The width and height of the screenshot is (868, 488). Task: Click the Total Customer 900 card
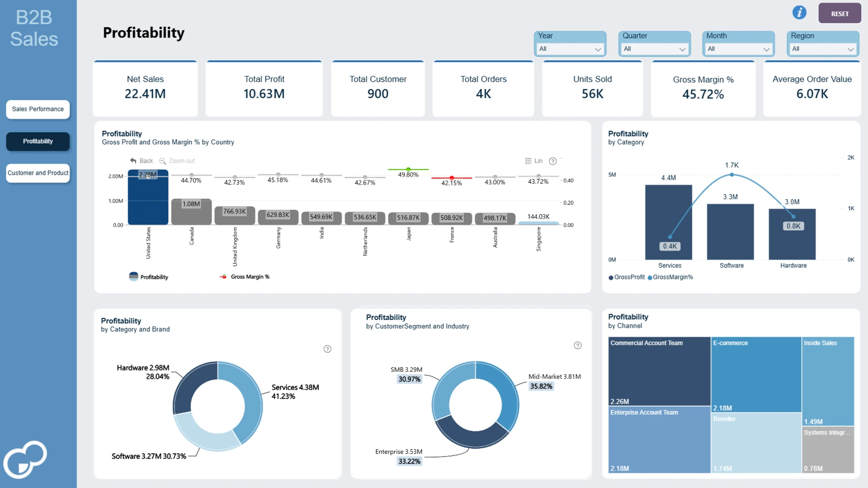click(x=378, y=89)
